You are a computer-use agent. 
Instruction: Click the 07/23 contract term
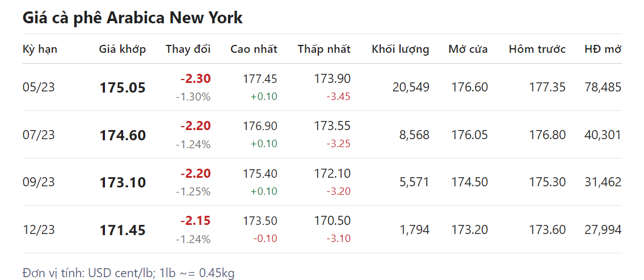pos(39,135)
